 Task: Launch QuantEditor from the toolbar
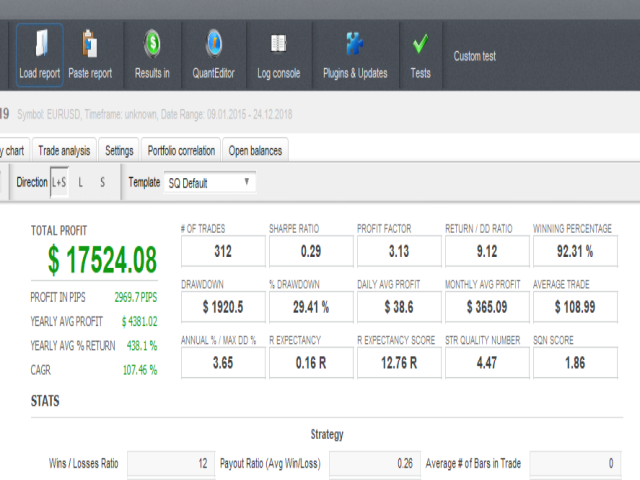pos(214,46)
